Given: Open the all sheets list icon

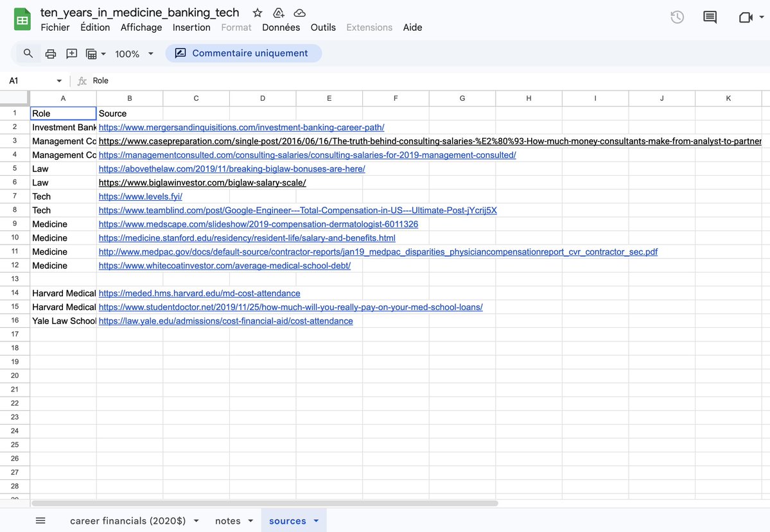Looking at the screenshot, I should tap(40, 520).
